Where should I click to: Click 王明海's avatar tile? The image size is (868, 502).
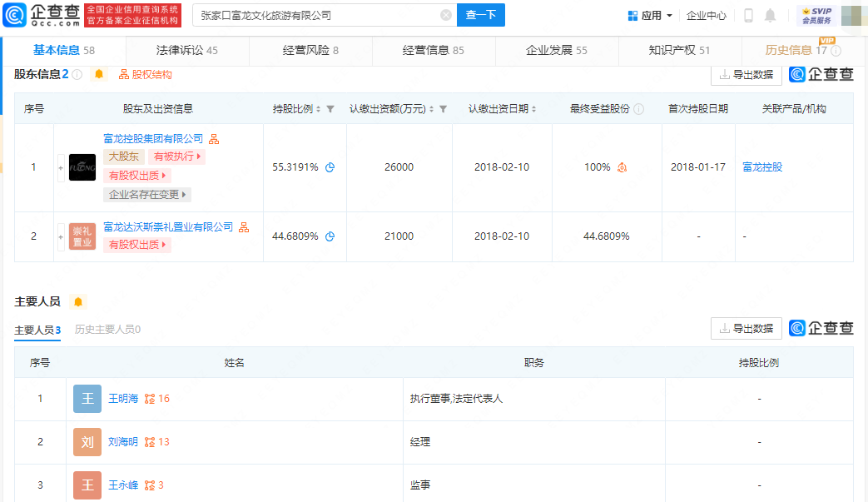[87, 399]
